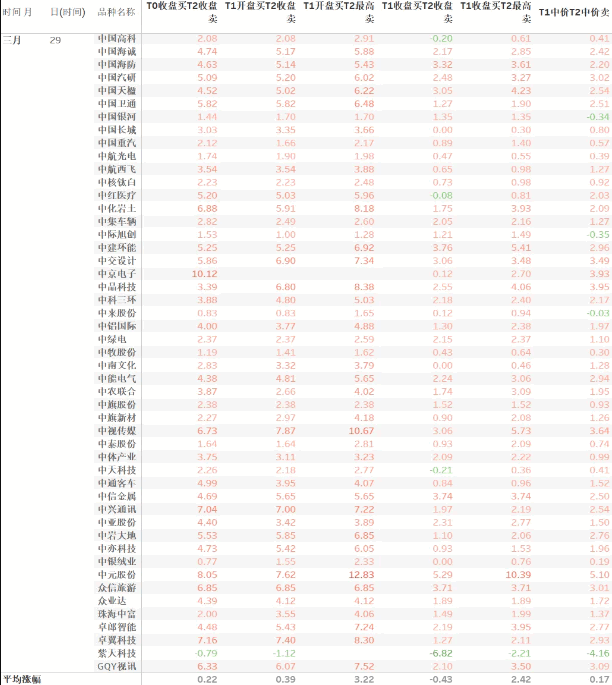Select the 中国高科 row name

coord(117,38)
